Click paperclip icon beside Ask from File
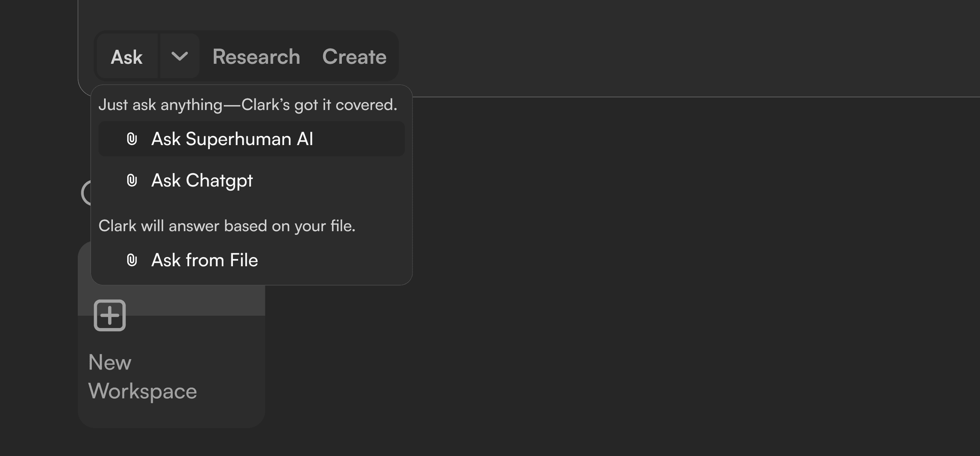Screen dimensions: 980x456 (132, 260)
